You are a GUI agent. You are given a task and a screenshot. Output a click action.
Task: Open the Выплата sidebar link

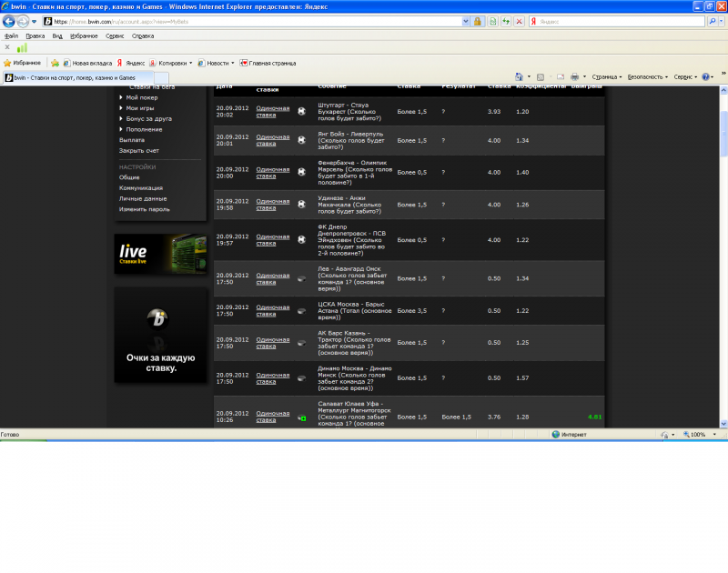[132, 140]
